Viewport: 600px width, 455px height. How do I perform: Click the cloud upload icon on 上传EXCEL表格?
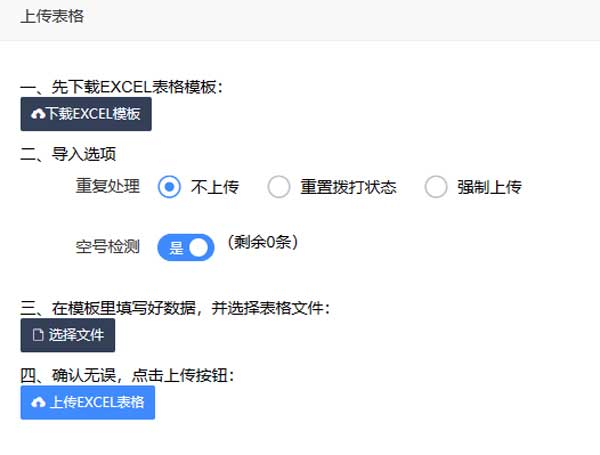(38, 402)
